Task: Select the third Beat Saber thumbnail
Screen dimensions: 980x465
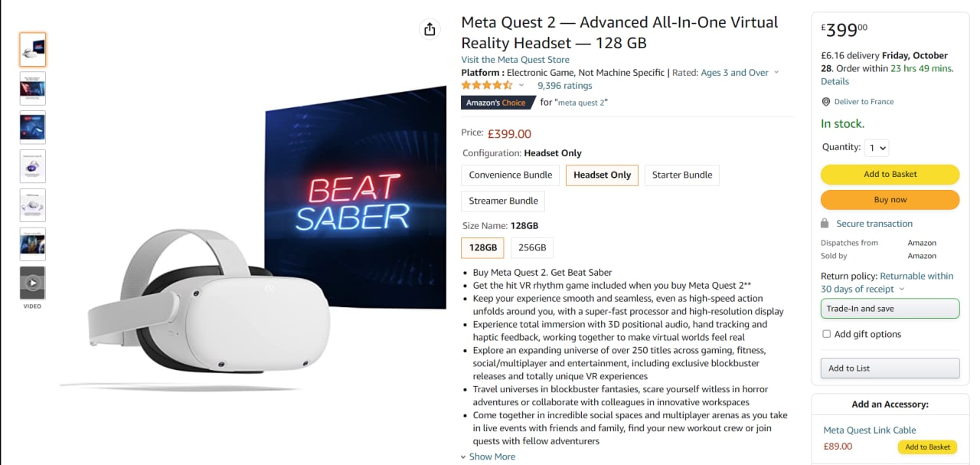Action: [x=32, y=127]
